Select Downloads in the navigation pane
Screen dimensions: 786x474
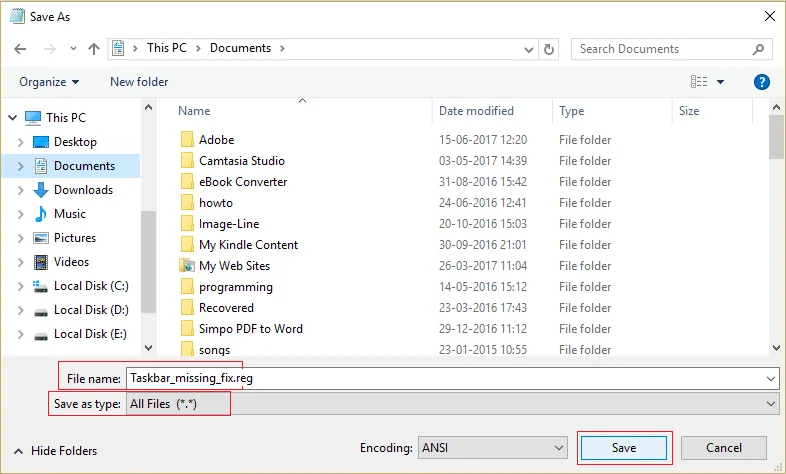[83, 190]
